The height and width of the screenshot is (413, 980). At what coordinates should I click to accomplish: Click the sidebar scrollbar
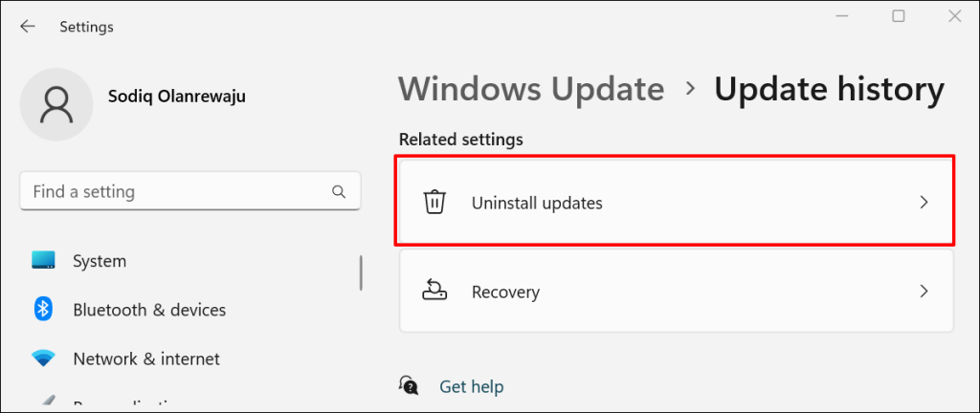[361, 274]
